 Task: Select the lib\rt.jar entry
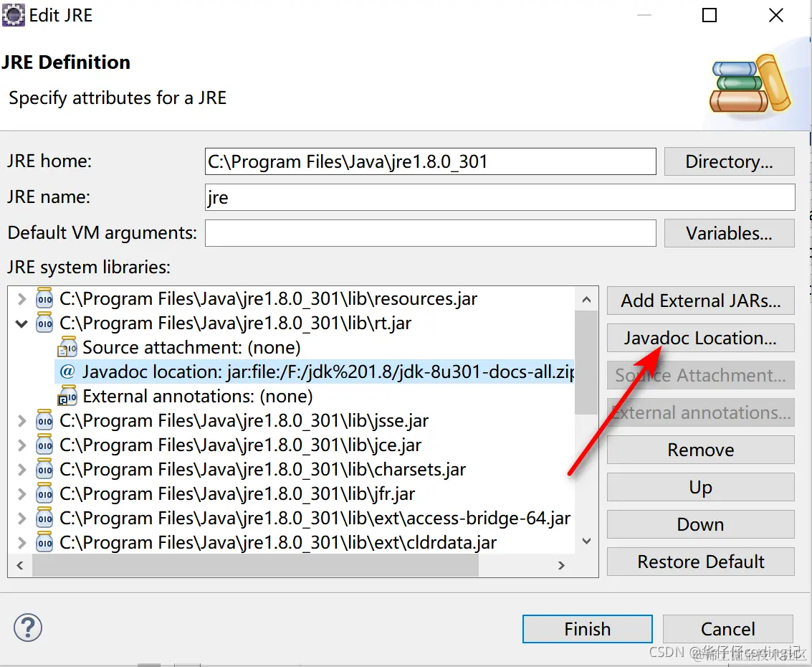[x=235, y=323]
